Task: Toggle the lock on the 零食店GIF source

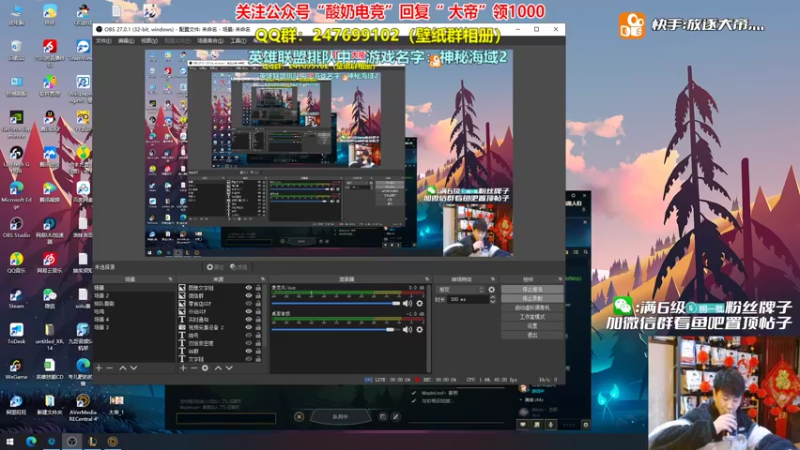Action: pos(258,304)
